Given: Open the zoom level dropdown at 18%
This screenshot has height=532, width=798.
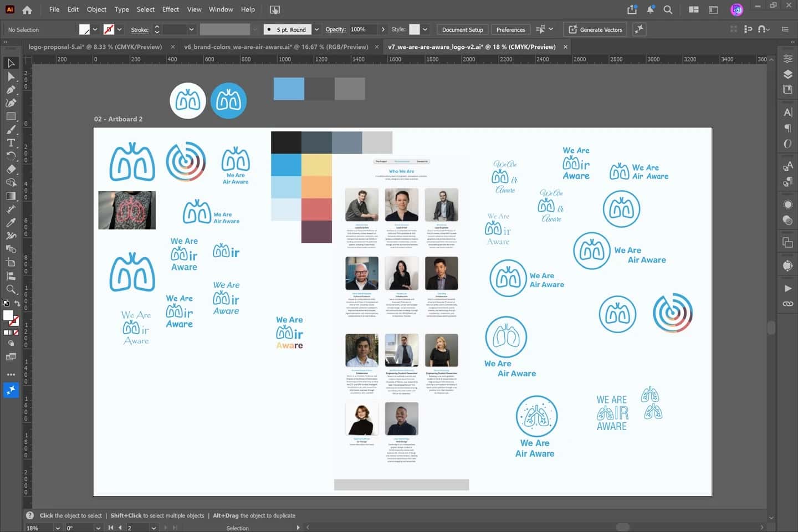Looking at the screenshot, I should 57,528.
